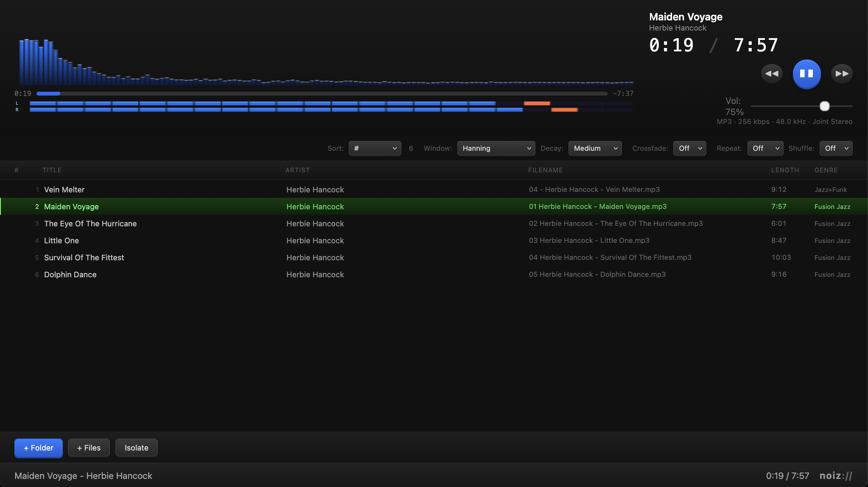Sort by the ARTIST column header

tap(297, 170)
